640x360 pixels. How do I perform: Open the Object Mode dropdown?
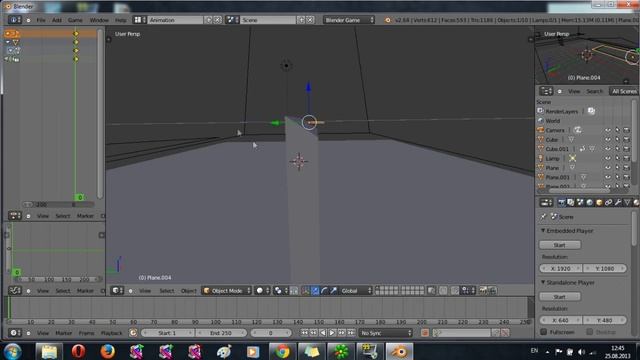(x=227, y=291)
